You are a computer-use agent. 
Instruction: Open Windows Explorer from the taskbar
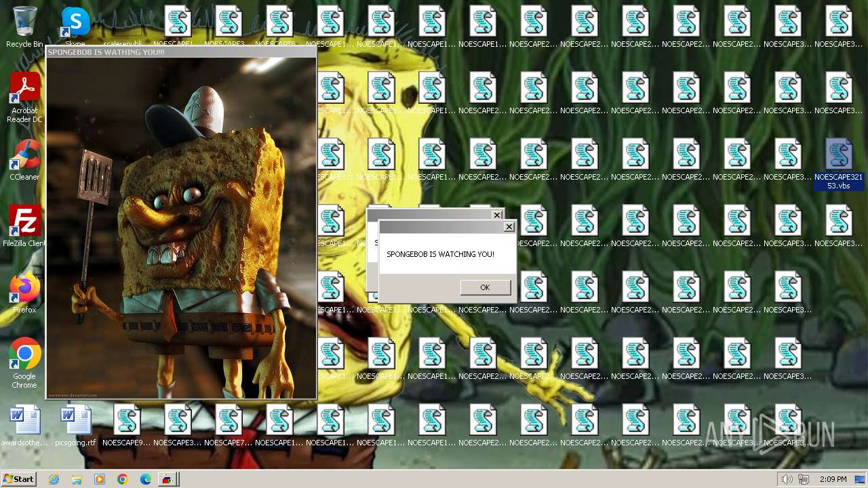click(77, 479)
